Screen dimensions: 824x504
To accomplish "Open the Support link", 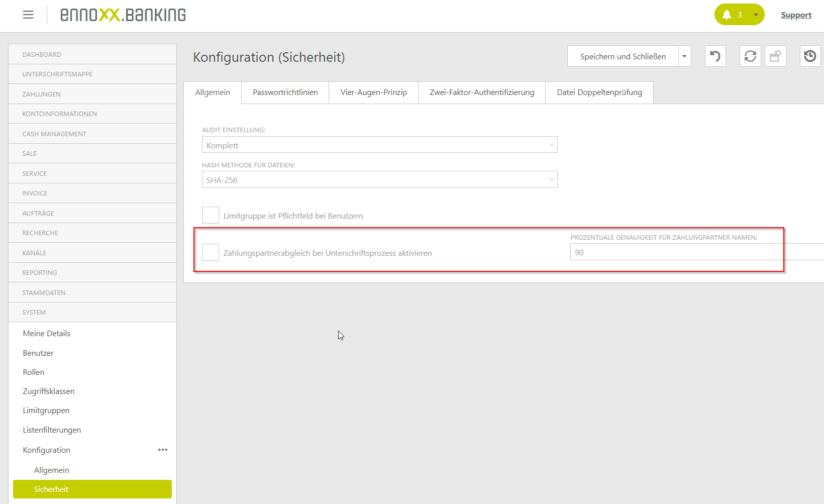I will [x=796, y=15].
